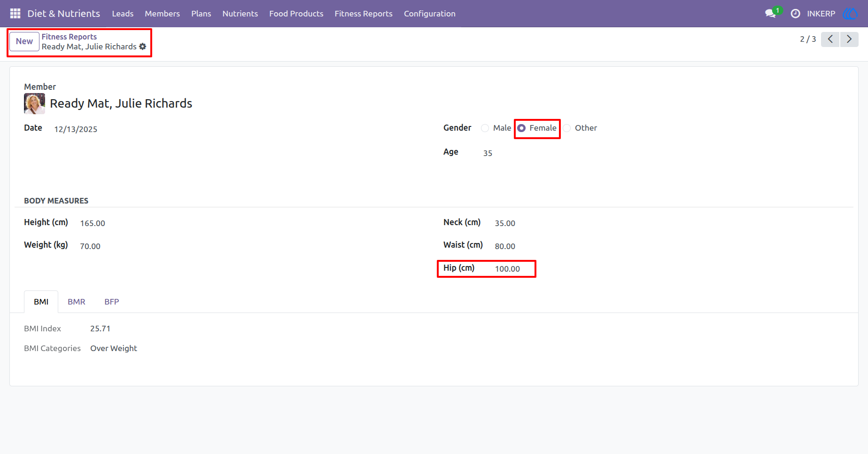This screenshot has height=454, width=868.
Task: Open the activities clock icon
Action: (795, 14)
